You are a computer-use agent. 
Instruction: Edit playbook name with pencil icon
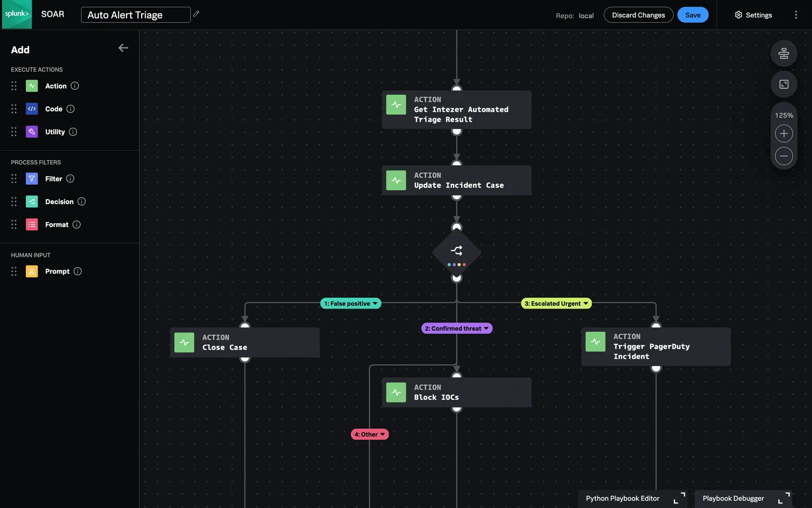196,14
